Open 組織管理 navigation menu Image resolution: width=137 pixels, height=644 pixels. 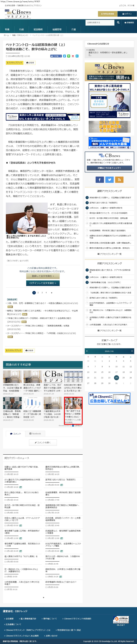coord(57,29)
